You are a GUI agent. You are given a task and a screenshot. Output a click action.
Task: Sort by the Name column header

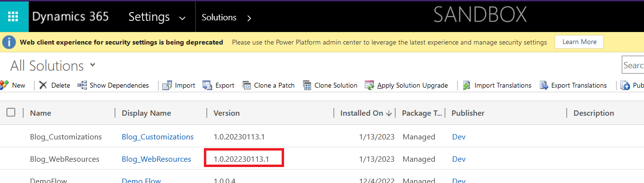coord(41,113)
